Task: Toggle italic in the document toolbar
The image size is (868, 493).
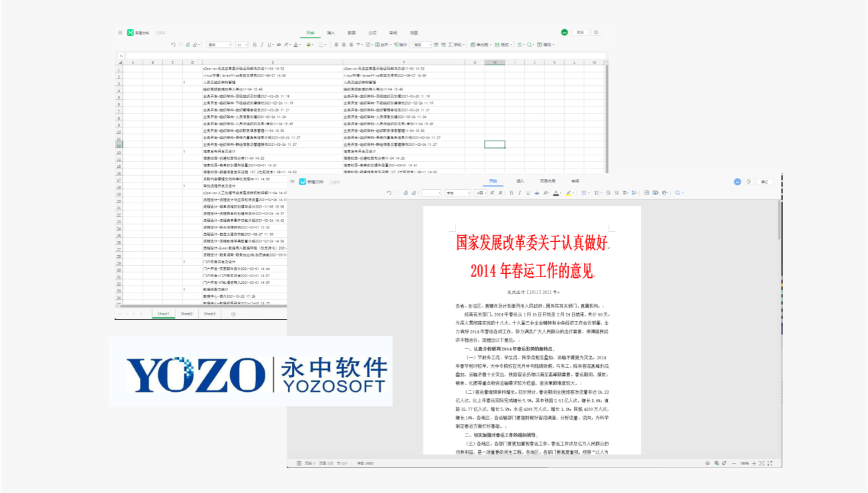Action: point(519,193)
